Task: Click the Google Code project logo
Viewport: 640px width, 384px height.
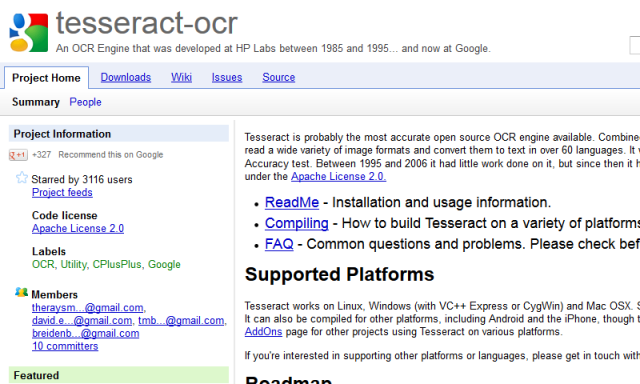Action: pyautogui.click(x=29, y=33)
